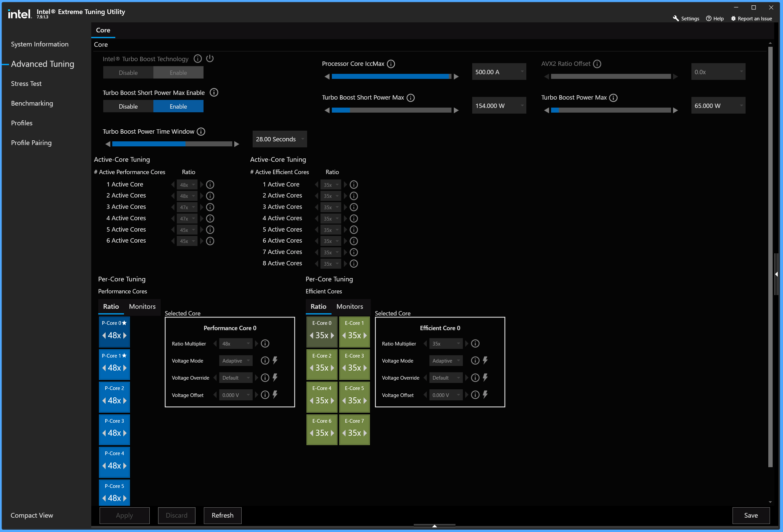Open info icon for 1 Active Core efficient ratio
Screen dimensions: 783x532
[354, 185]
